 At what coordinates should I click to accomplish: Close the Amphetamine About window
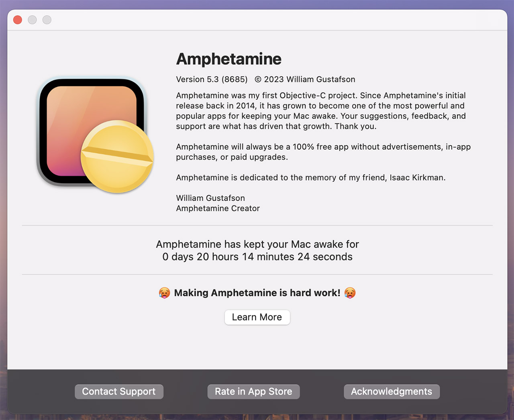[x=18, y=20]
